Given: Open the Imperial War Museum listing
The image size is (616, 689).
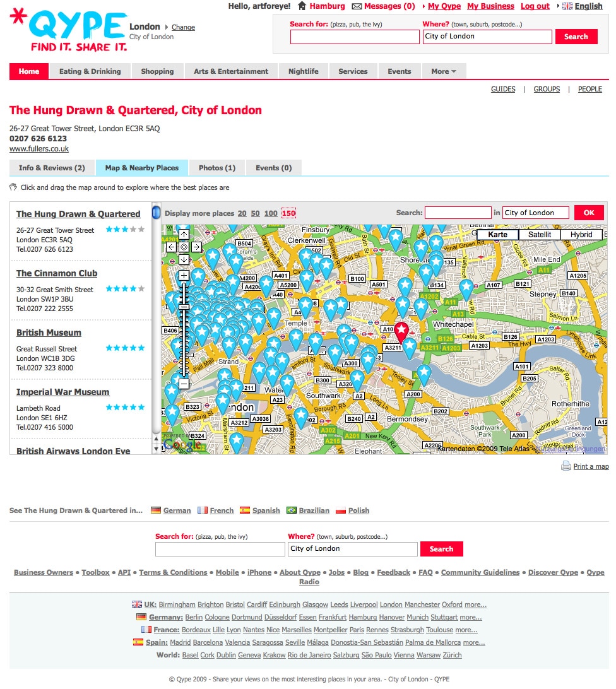Looking at the screenshot, I should (63, 392).
